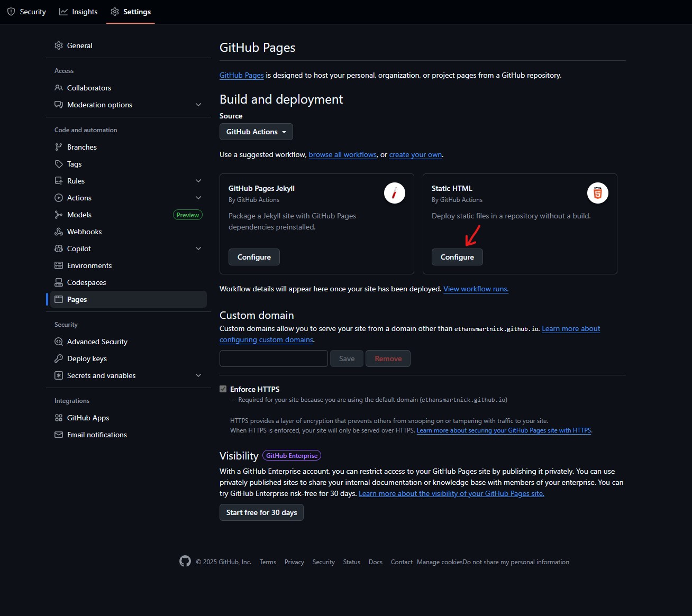Viewport: 692px width, 616px height.
Task: Click the GitHub Enterprise badge
Action: point(292,456)
